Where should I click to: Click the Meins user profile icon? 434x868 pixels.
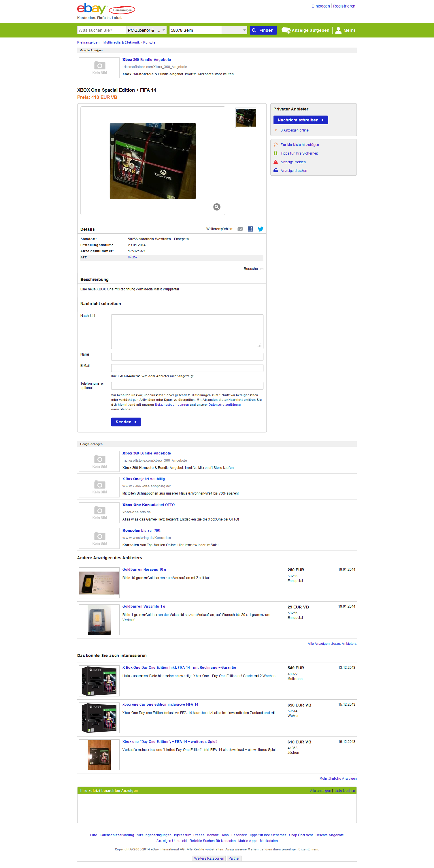[338, 30]
